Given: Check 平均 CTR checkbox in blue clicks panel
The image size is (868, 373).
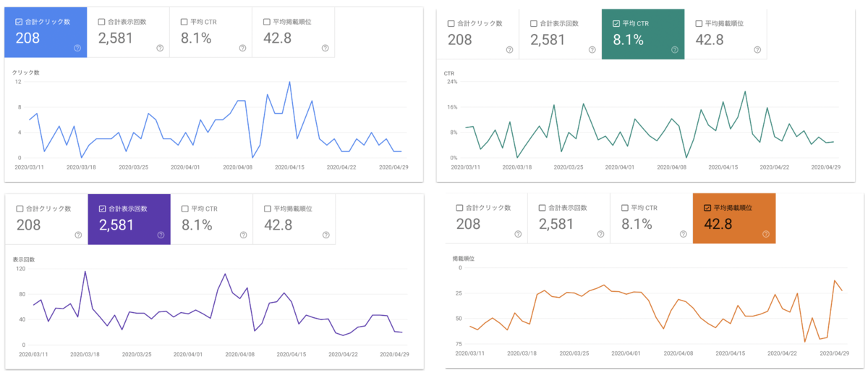Looking at the screenshot, I should pos(184,22).
